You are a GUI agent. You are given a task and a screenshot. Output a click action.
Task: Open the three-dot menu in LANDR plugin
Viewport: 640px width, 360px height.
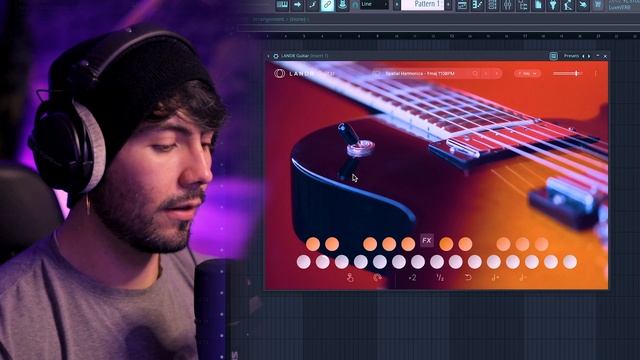click(596, 73)
